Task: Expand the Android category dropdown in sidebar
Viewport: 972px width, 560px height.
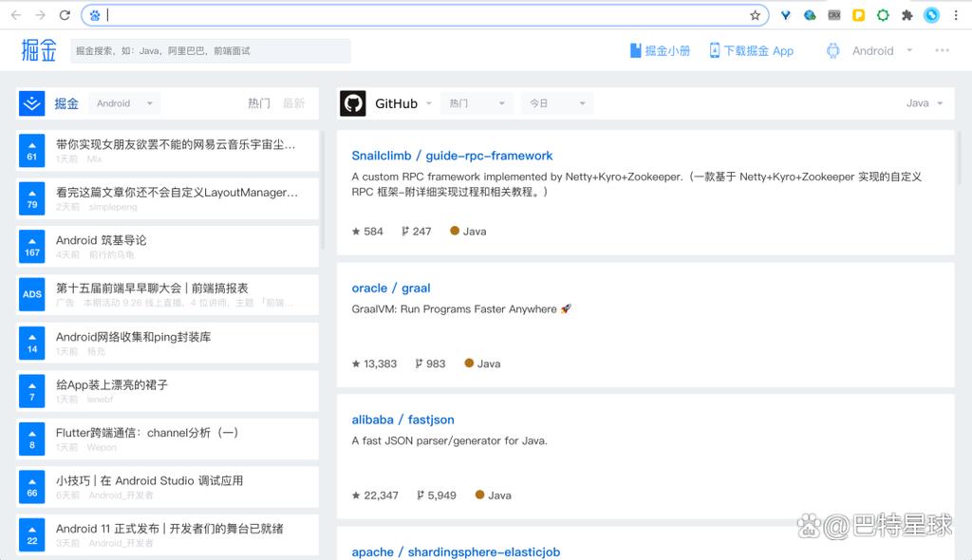Action: coord(124,102)
